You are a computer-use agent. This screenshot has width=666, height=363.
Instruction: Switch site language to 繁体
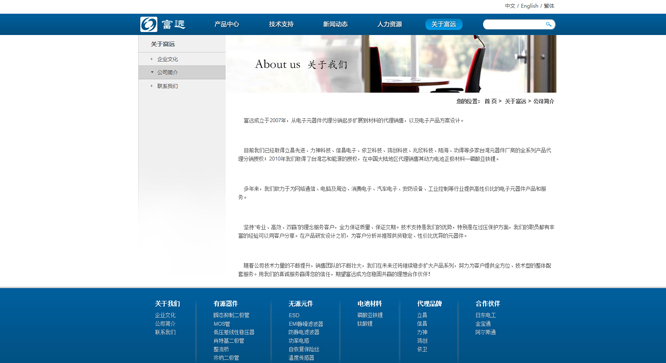tap(549, 6)
